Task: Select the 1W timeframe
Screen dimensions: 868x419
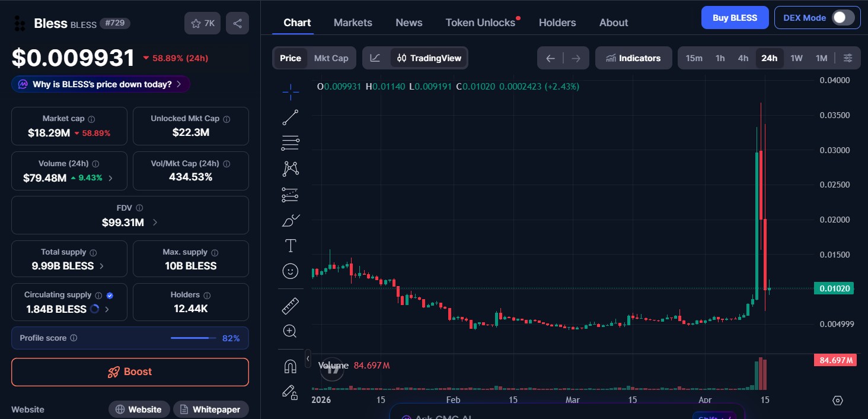Action: [796, 58]
